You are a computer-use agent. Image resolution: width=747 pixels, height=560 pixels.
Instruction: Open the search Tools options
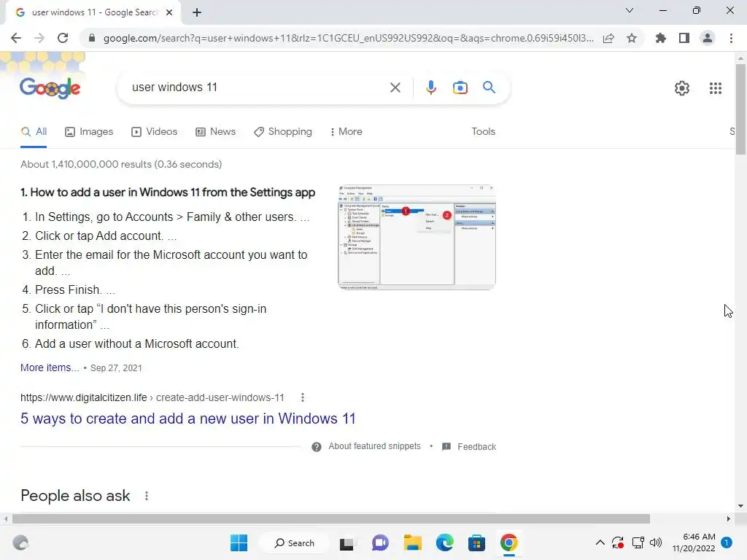pos(483,132)
